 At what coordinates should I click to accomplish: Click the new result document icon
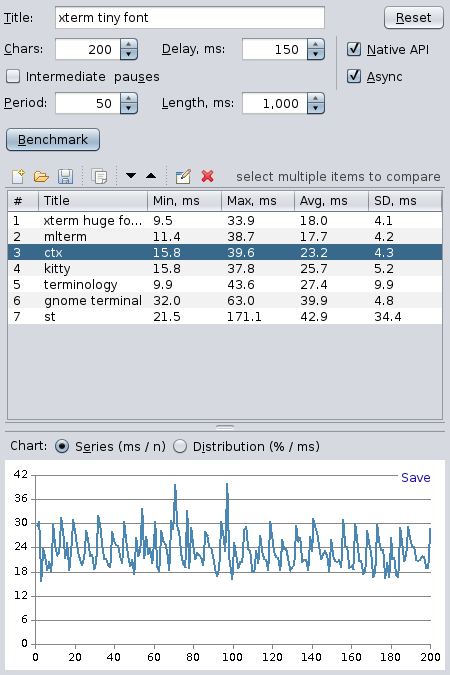click(18, 176)
